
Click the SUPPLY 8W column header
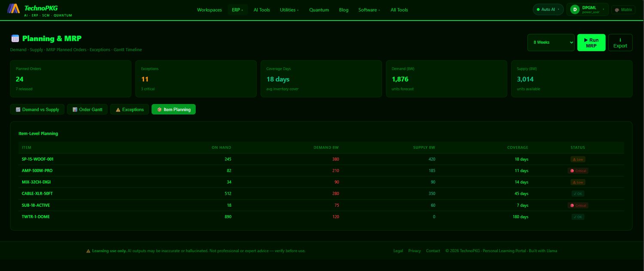424,148
